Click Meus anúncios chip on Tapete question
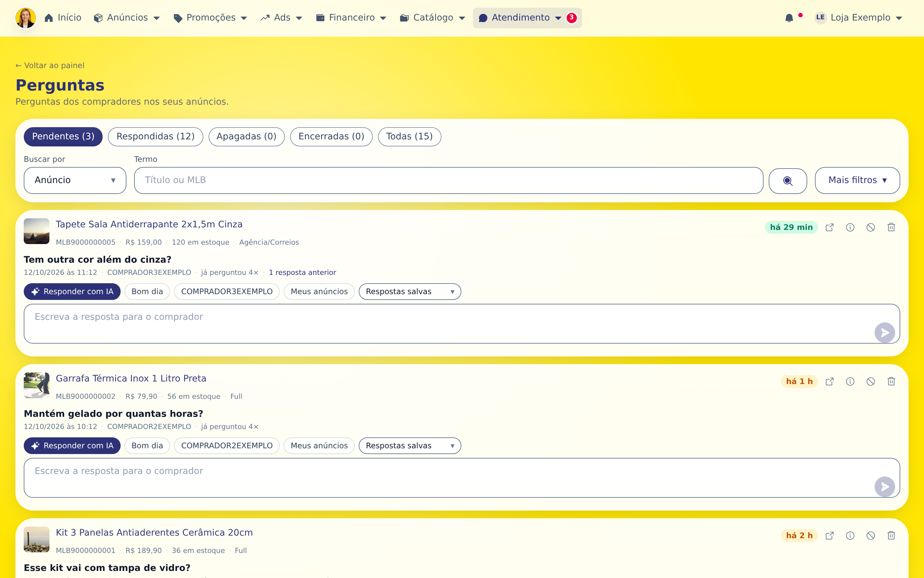 click(x=319, y=292)
